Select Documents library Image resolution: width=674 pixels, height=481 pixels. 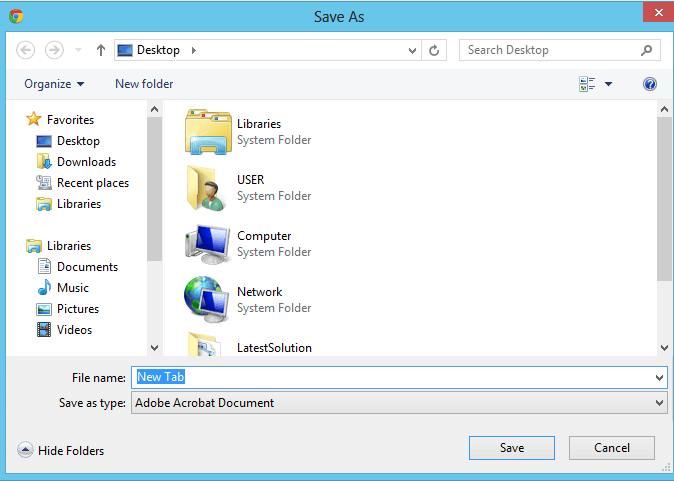point(87,267)
